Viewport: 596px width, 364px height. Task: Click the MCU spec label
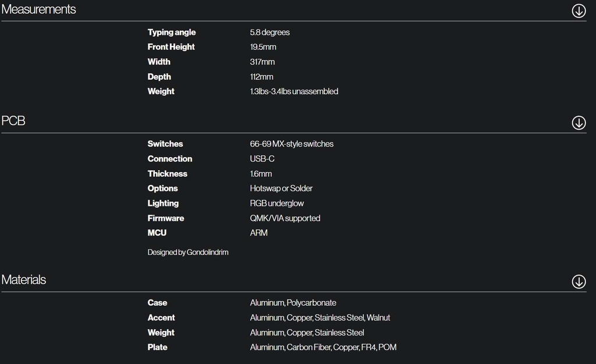click(157, 233)
